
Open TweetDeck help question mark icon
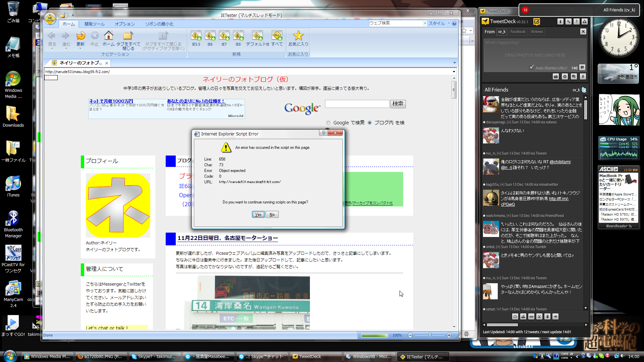(x=577, y=21)
